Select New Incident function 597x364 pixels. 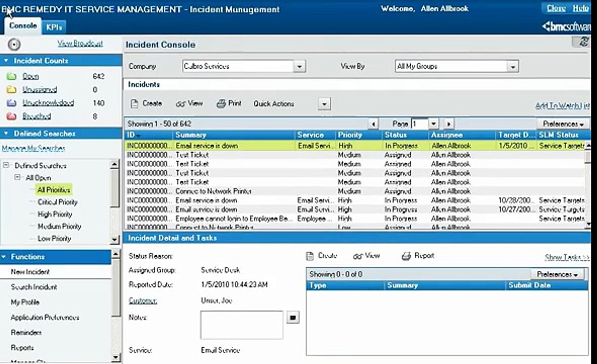30,272
